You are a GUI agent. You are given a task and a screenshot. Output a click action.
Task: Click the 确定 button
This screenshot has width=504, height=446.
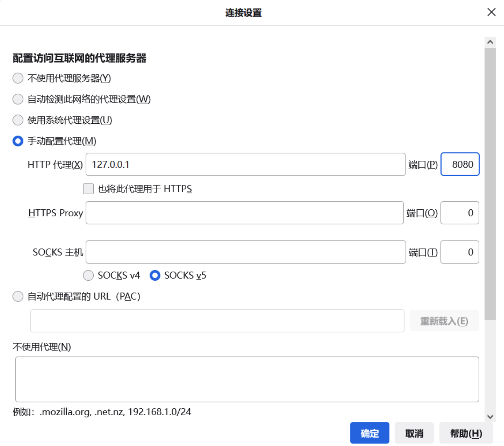click(x=369, y=433)
